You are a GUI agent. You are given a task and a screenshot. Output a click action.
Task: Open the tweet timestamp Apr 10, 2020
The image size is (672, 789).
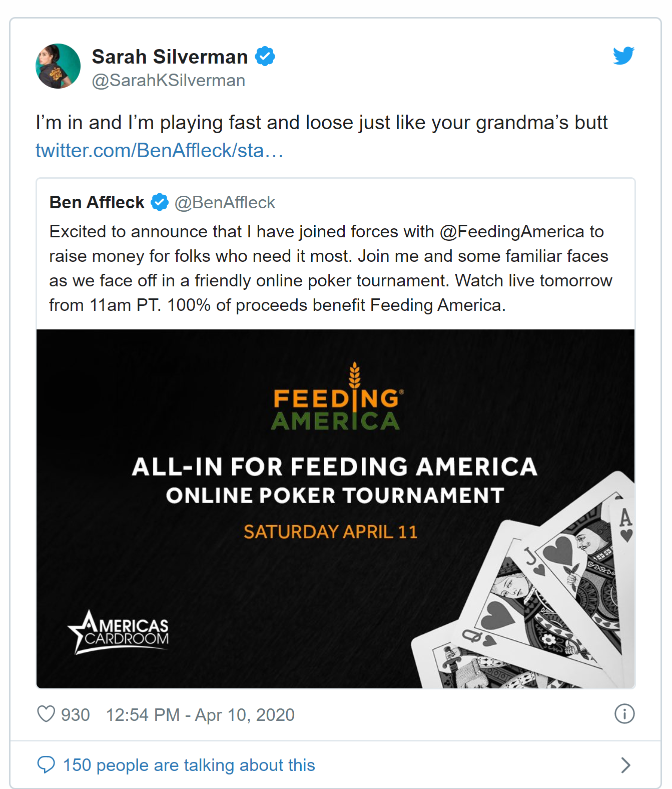[x=200, y=715]
